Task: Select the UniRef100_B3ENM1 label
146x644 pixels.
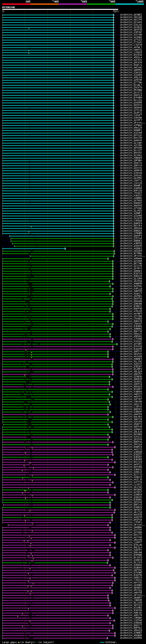Action: point(131,500)
